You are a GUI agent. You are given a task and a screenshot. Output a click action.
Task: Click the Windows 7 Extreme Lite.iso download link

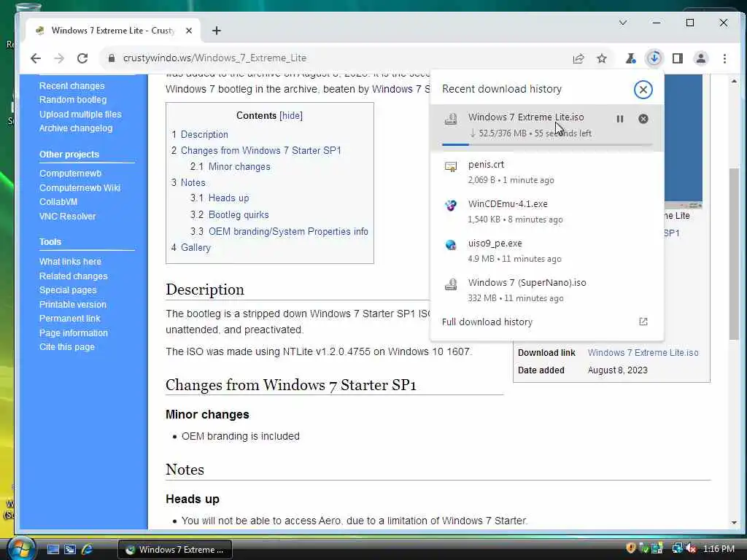coord(643,353)
